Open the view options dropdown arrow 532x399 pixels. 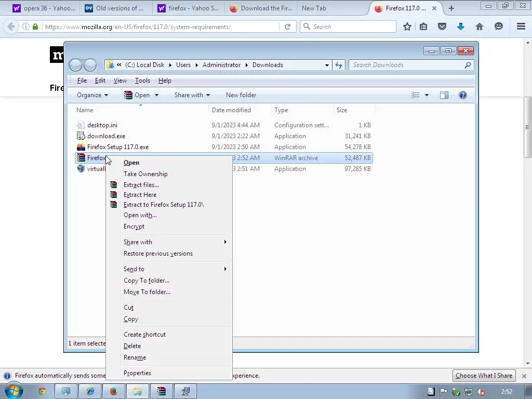coord(427,95)
